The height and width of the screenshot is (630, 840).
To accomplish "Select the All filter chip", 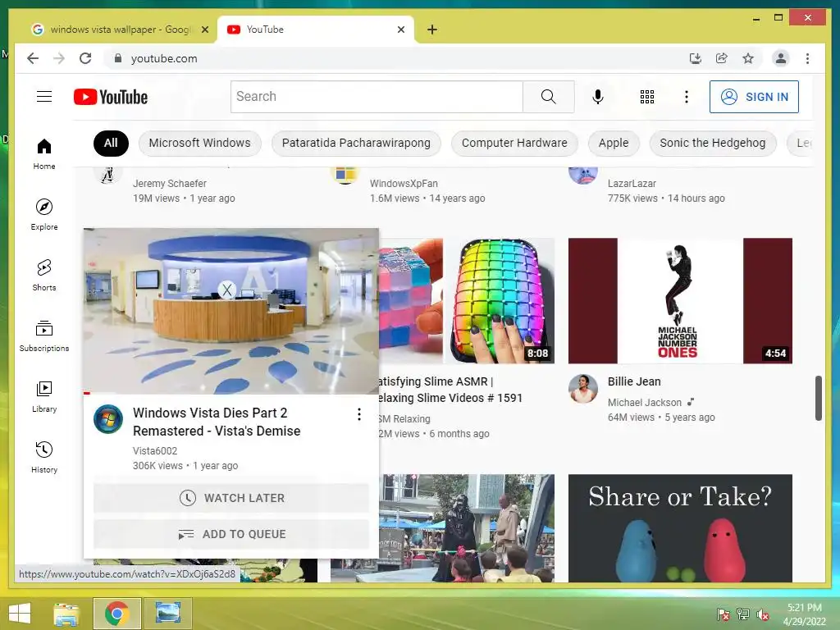I will click(x=111, y=143).
